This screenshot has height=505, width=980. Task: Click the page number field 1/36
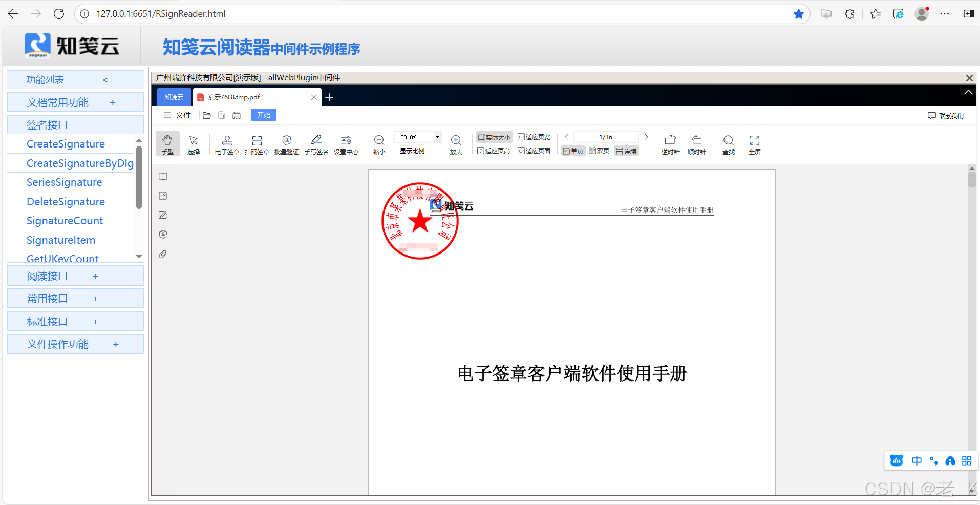tap(606, 137)
